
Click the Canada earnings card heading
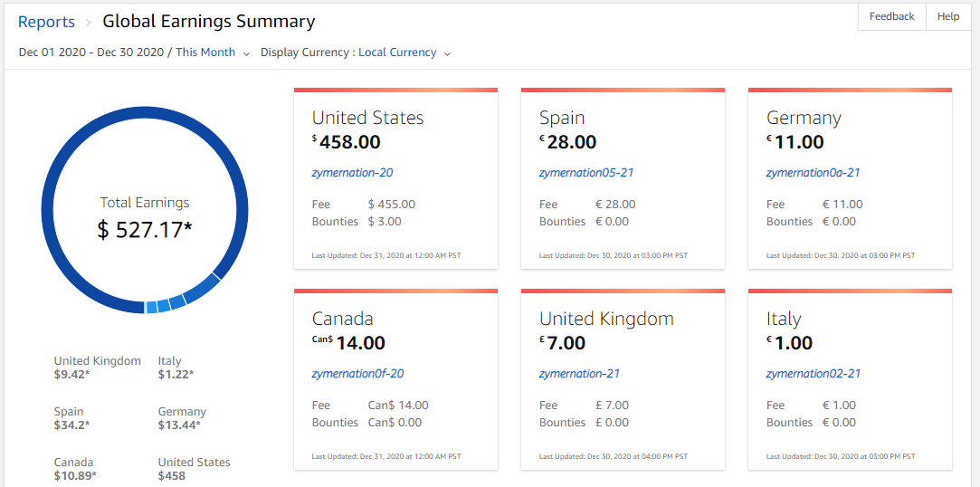coord(343,319)
